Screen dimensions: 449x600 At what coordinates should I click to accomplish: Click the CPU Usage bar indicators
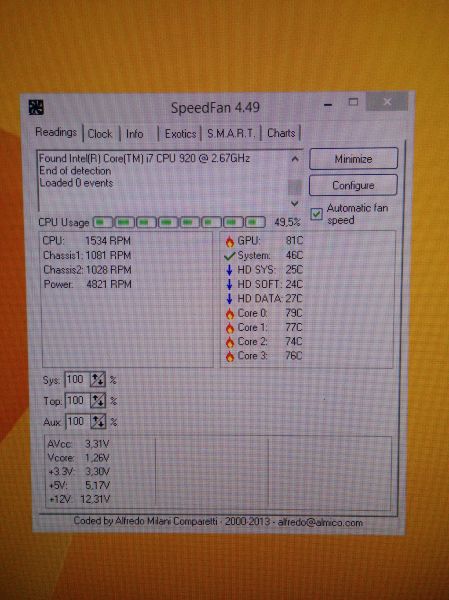pos(180,222)
